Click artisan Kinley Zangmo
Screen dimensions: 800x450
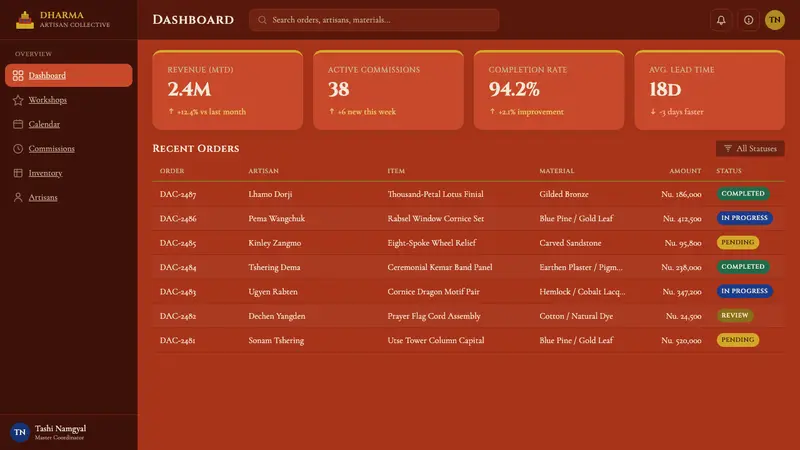[274, 243]
